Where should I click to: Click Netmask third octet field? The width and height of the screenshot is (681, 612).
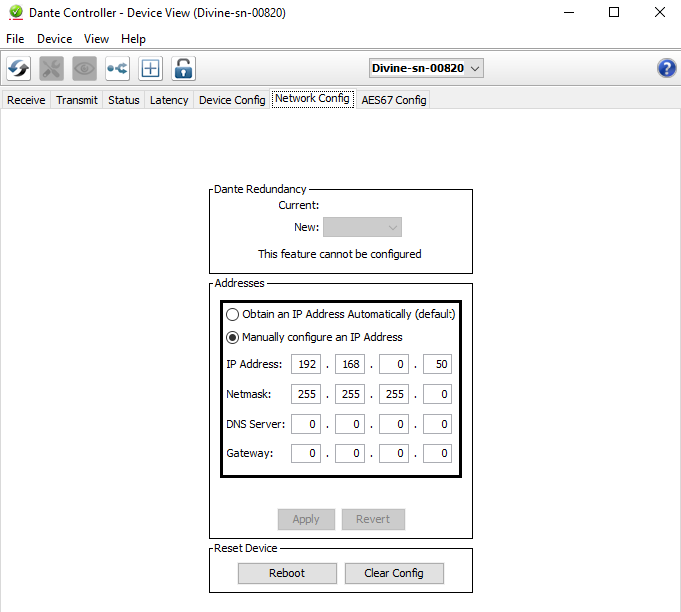[393, 394]
